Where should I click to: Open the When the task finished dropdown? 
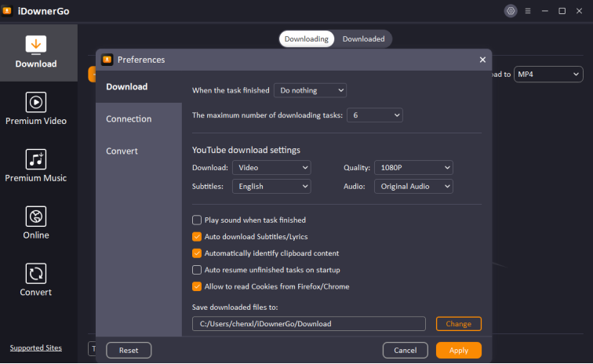click(x=310, y=90)
